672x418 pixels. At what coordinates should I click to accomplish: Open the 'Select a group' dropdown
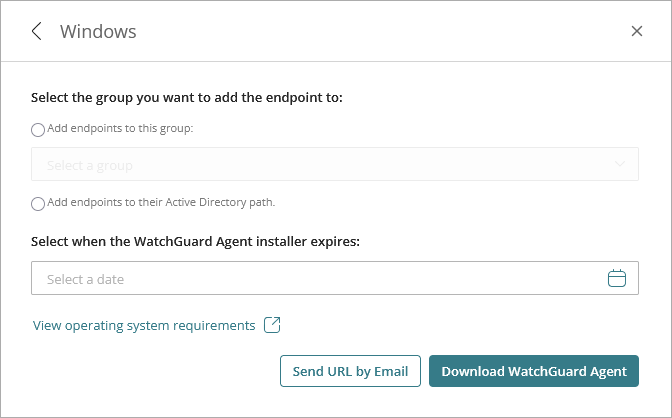pyautogui.click(x=335, y=164)
